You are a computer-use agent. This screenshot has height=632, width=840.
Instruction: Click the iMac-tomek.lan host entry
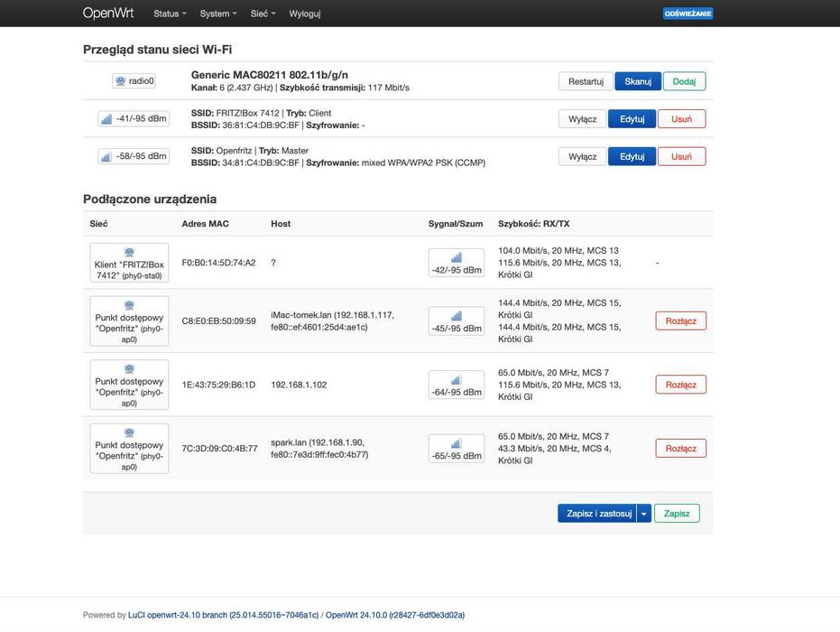click(x=332, y=321)
